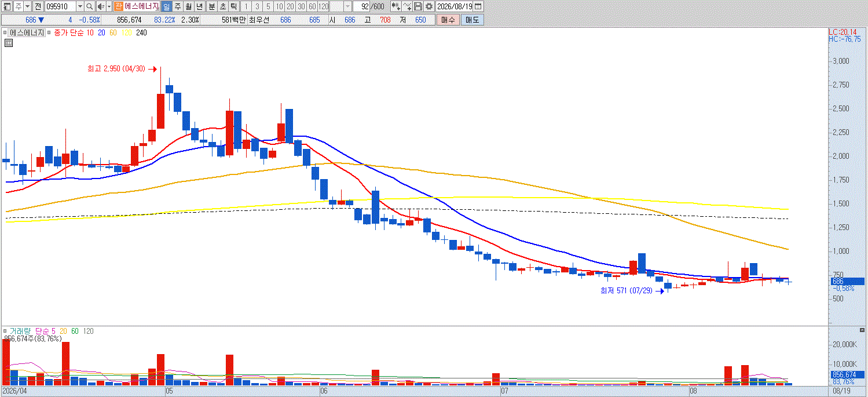Click the red 10 moving average legend
Image resolution: width=868 pixels, height=397 pixels.
90,33
